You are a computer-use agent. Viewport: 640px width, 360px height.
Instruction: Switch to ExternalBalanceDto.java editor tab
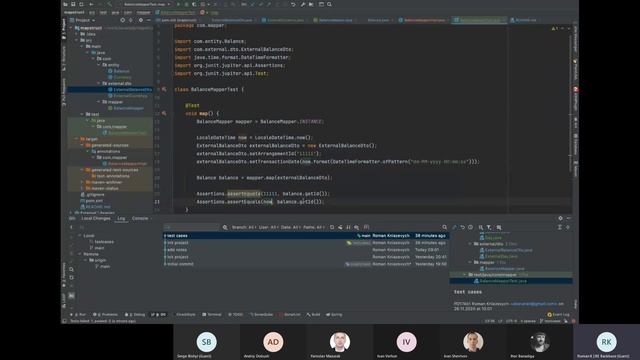click(231, 20)
